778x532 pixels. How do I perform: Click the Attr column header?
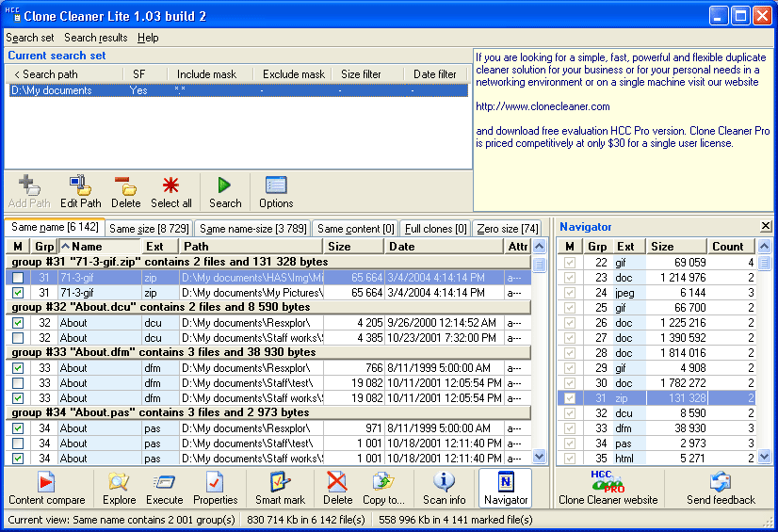tap(517, 247)
